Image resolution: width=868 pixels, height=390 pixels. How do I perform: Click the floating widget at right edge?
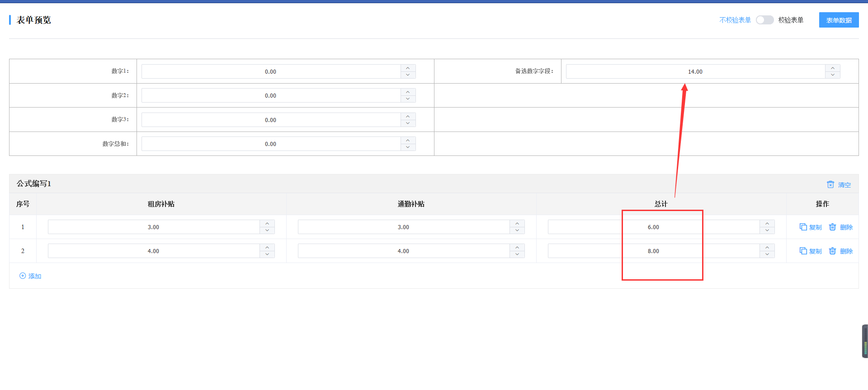[865, 341]
